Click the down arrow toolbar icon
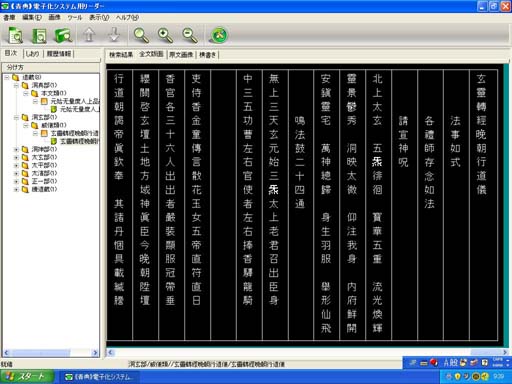This screenshot has width=512, height=384. click(x=114, y=35)
